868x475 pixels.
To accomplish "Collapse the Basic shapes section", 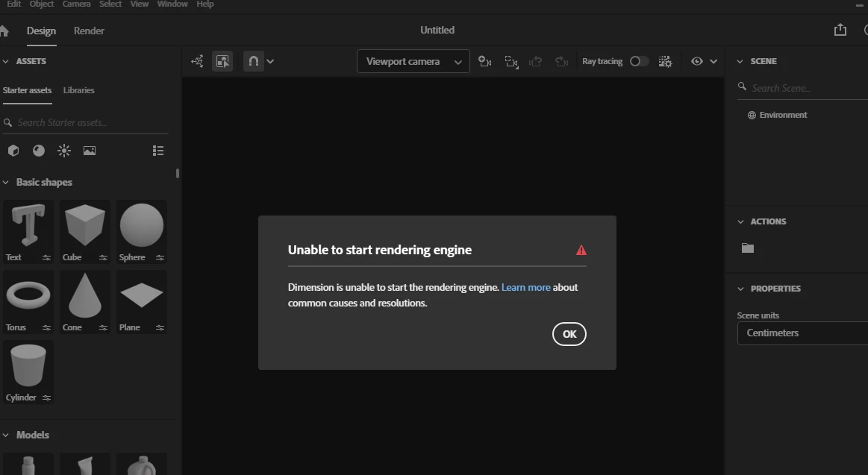I will point(5,183).
